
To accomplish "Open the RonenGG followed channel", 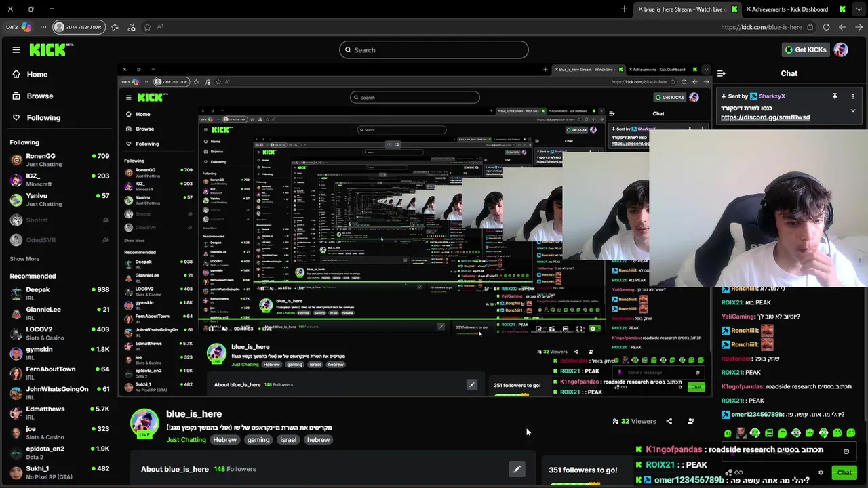I will (x=60, y=160).
